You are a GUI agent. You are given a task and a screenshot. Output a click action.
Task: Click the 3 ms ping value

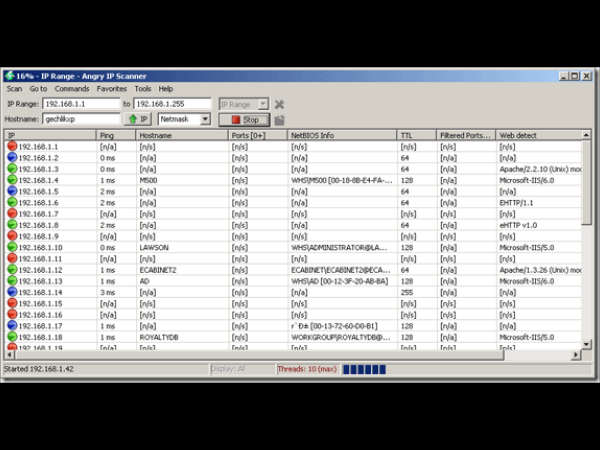(108, 292)
